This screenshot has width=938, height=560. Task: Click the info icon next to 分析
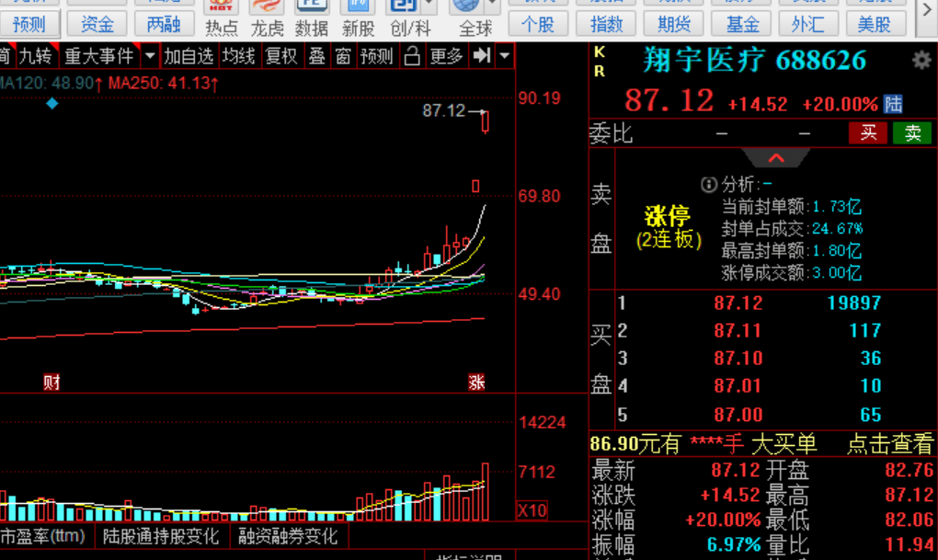pyautogui.click(x=708, y=185)
